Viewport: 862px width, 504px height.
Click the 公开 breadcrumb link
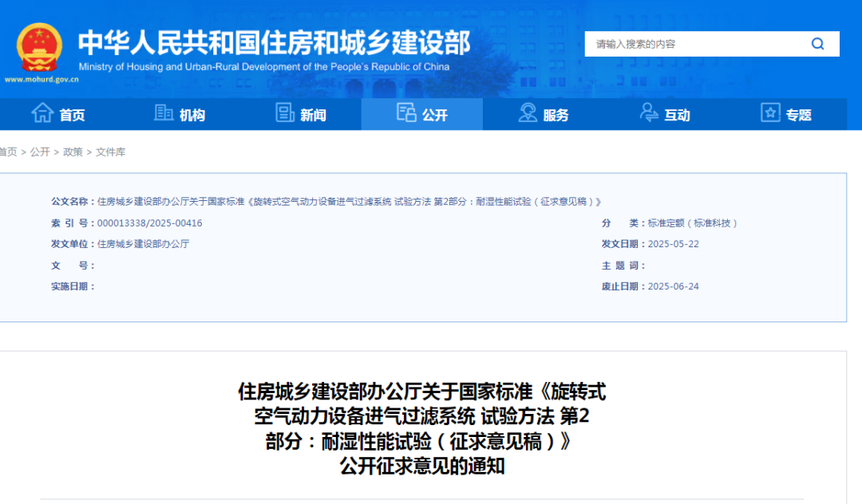[x=40, y=152]
